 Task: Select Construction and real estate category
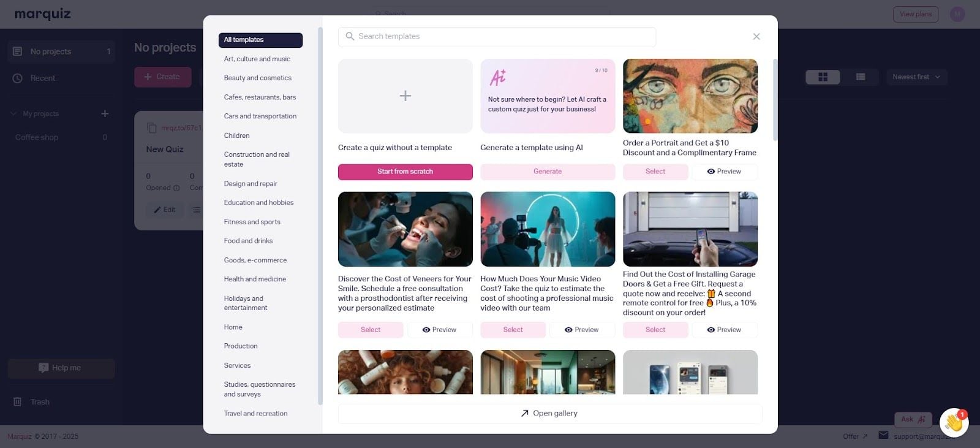tap(257, 159)
